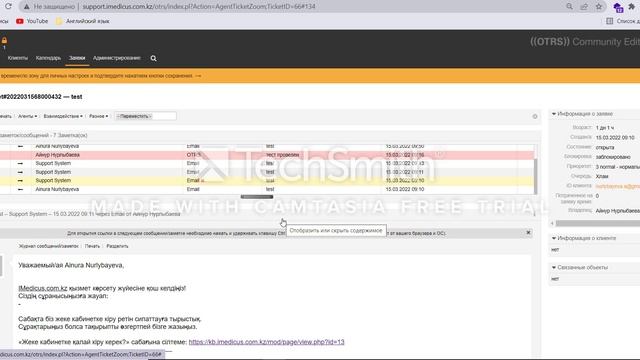Reload the page with the browser refresh icon
Screen dimensions: 640x360
(8, 7)
